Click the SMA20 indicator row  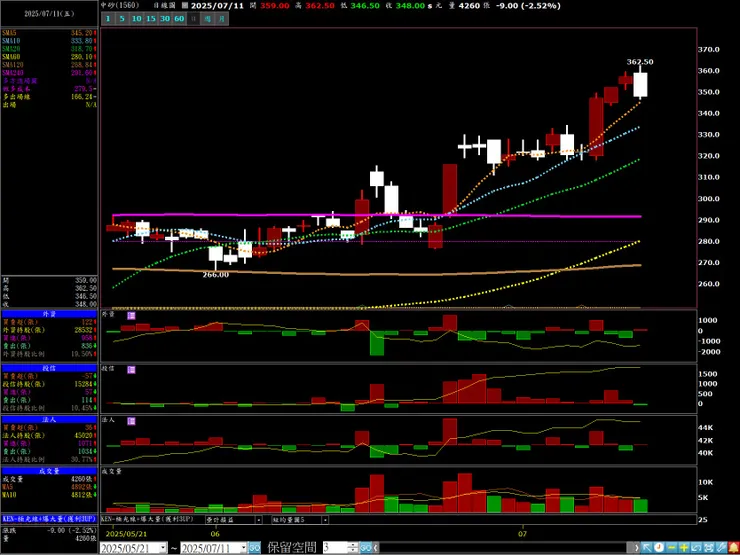pyautogui.click(x=49, y=49)
